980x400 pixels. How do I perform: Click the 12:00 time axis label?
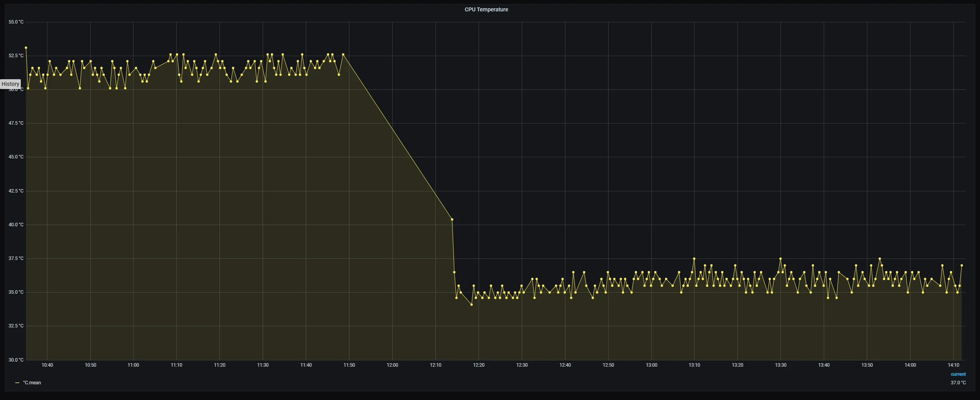[x=393, y=365]
